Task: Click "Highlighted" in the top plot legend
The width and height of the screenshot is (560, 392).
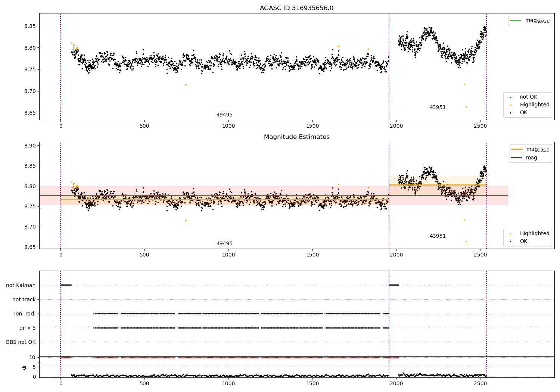Action: click(535, 105)
